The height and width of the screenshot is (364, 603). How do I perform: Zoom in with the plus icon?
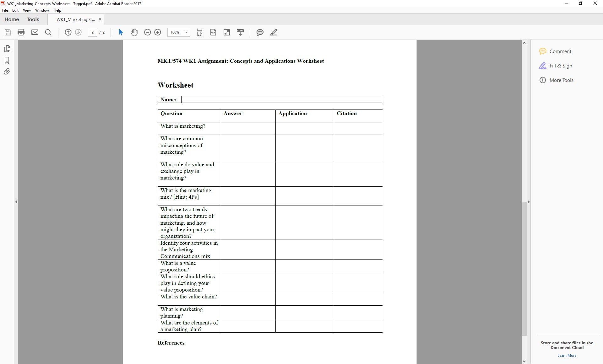[157, 32]
